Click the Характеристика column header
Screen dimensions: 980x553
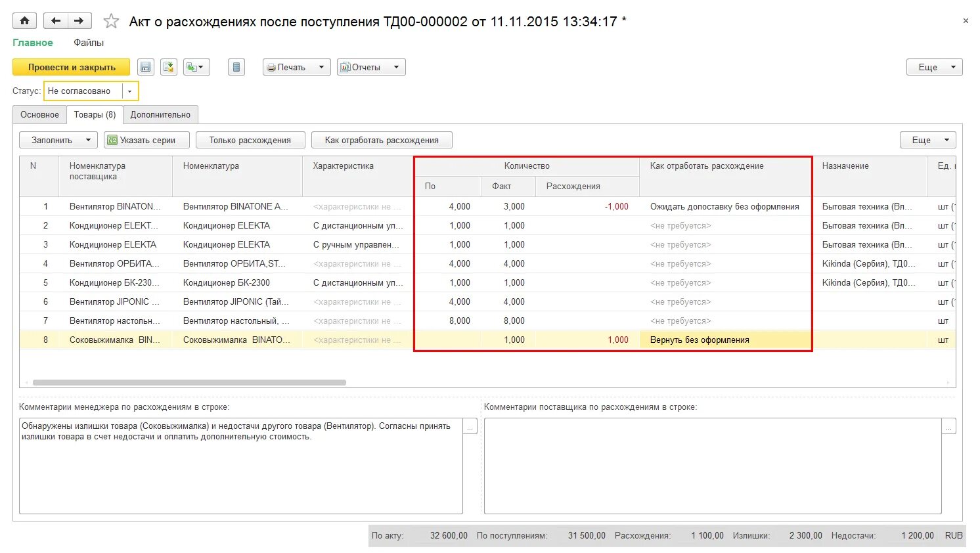(x=358, y=176)
